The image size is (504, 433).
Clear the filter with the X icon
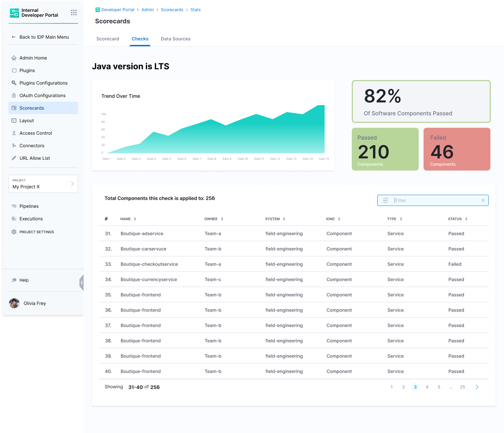click(483, 200)
